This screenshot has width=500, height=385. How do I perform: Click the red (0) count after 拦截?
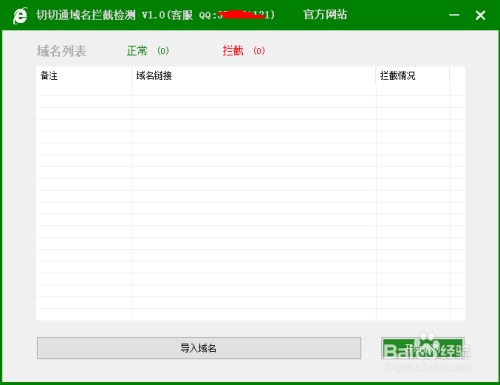[259, 51]
